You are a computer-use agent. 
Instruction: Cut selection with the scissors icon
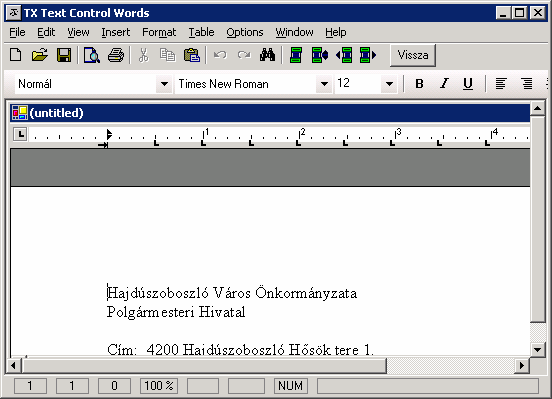coord(143,55)
